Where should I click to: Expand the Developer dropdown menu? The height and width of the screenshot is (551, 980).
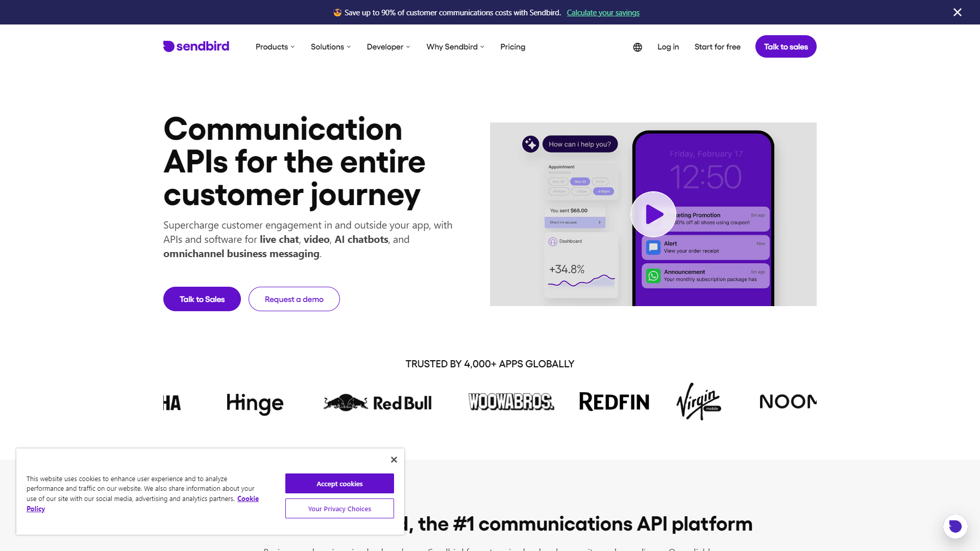pos(388,46)
